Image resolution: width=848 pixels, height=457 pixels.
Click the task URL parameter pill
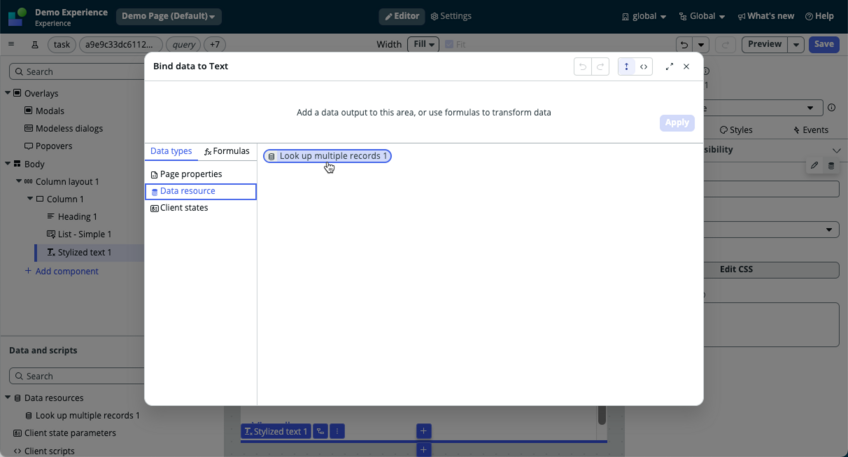(62, 45)
